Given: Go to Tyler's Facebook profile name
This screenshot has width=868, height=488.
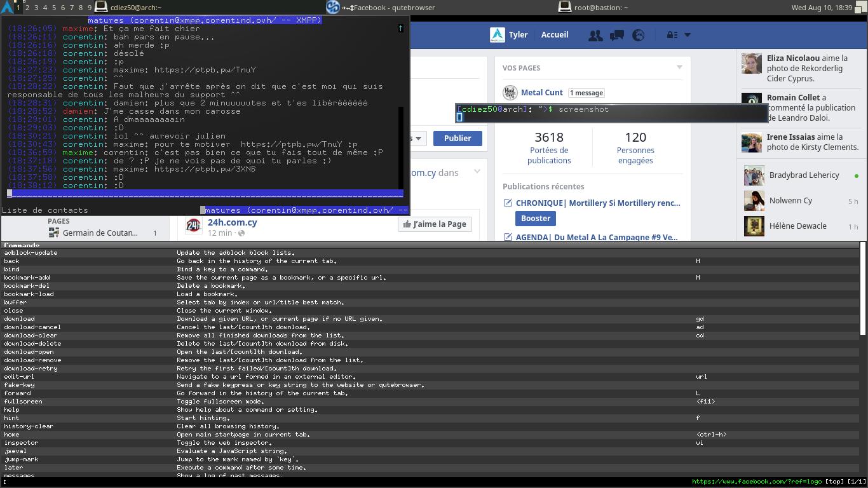Looking at the screenshot, I should [x=518, y=35].
